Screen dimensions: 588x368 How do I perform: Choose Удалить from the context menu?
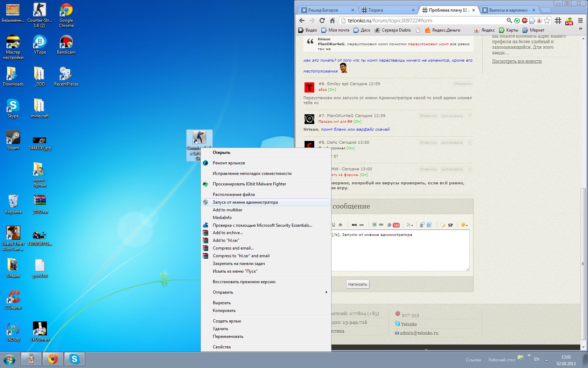click(x=266, y=329)
